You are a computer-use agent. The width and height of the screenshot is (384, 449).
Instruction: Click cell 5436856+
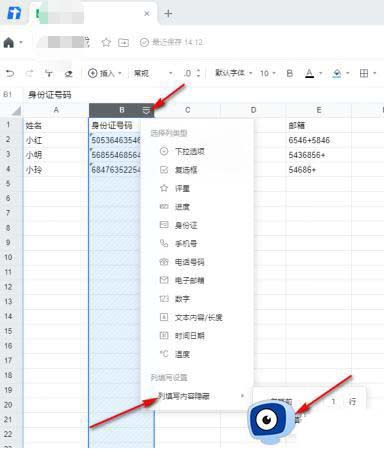pyautogui.click(x=319, y=155)
